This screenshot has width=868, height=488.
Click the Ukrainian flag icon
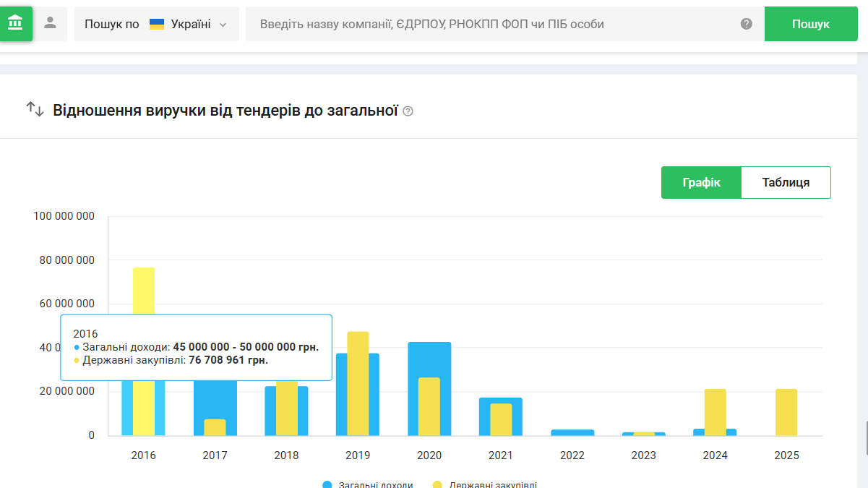pyautogui.click(x=157, y=24)
